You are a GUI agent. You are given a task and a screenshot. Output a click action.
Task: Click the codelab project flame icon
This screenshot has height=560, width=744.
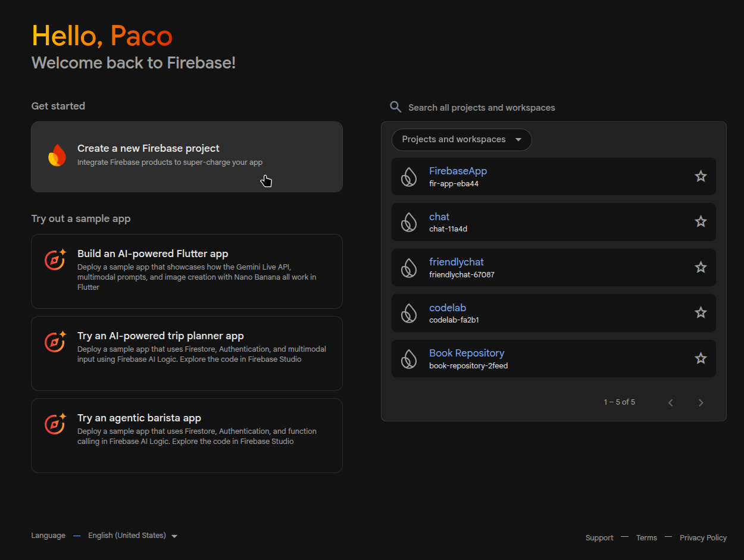click(409, 313)
